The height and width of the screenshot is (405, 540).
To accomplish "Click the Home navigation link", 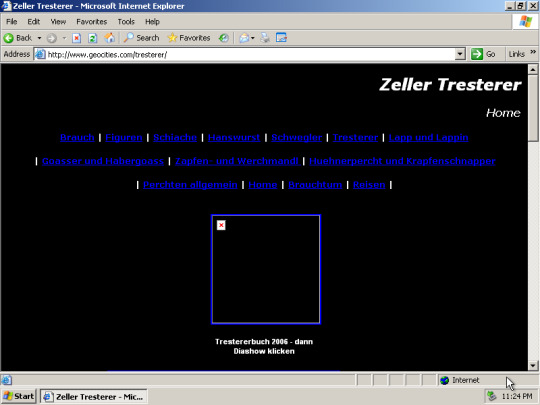I will point(263,185).
